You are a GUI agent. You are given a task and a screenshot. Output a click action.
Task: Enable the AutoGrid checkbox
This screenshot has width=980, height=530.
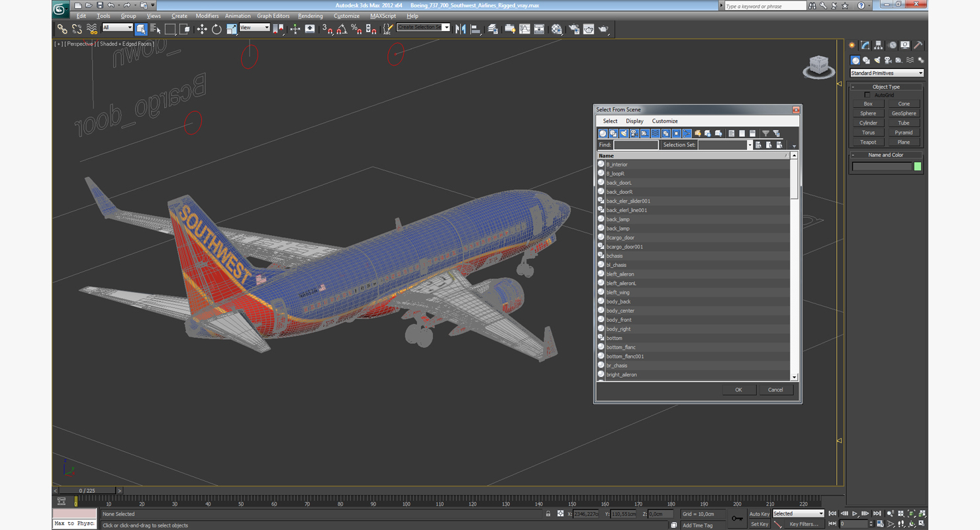coord(867,95)
